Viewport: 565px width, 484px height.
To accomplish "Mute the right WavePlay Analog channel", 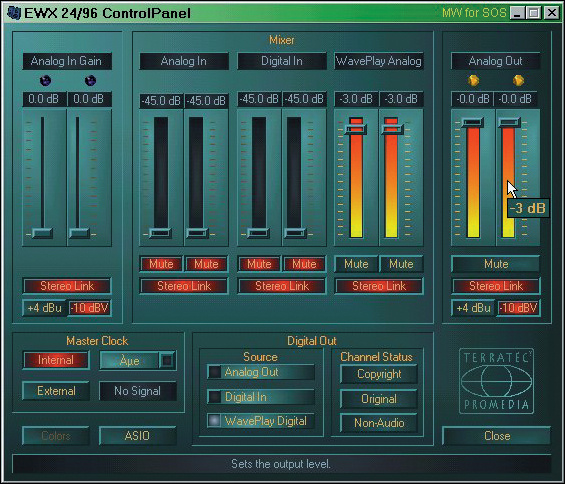I will point(401,264).
